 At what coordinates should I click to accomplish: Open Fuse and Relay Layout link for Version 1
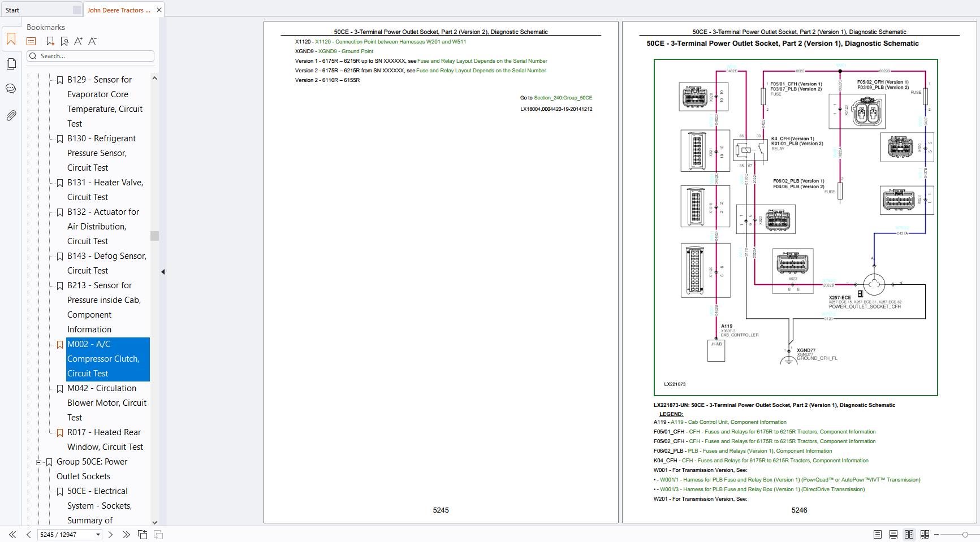click(482, 61)
